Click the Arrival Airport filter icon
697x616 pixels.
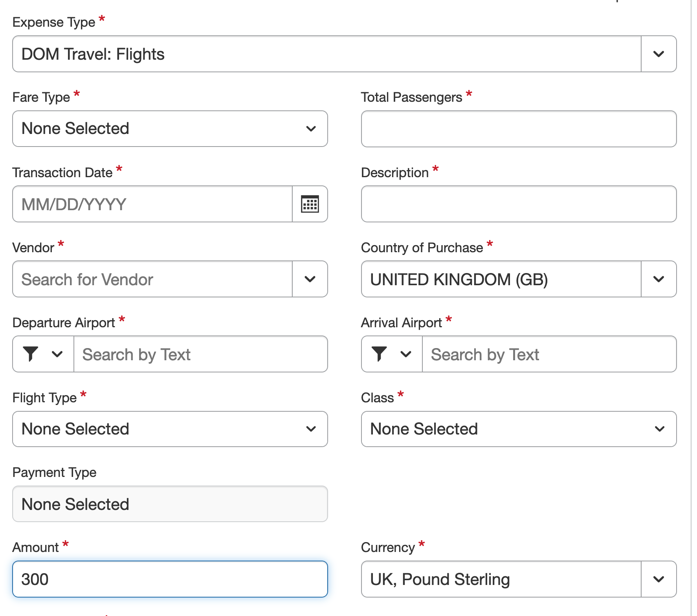tap(379, 354)
